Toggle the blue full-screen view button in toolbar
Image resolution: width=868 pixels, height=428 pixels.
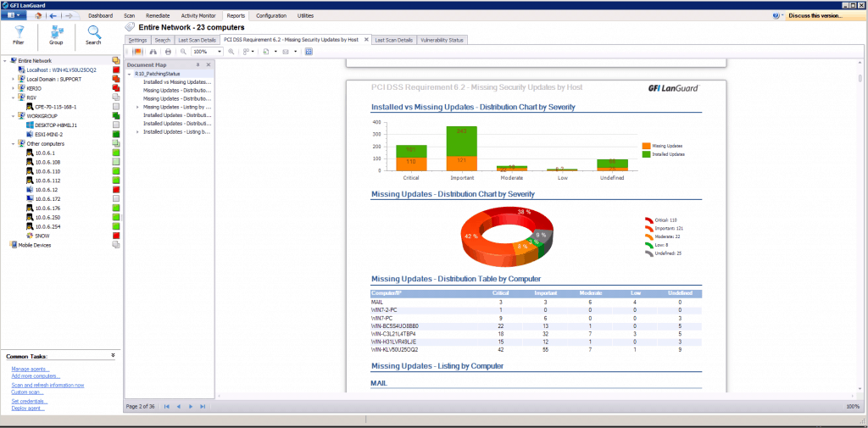pos(309,52)
